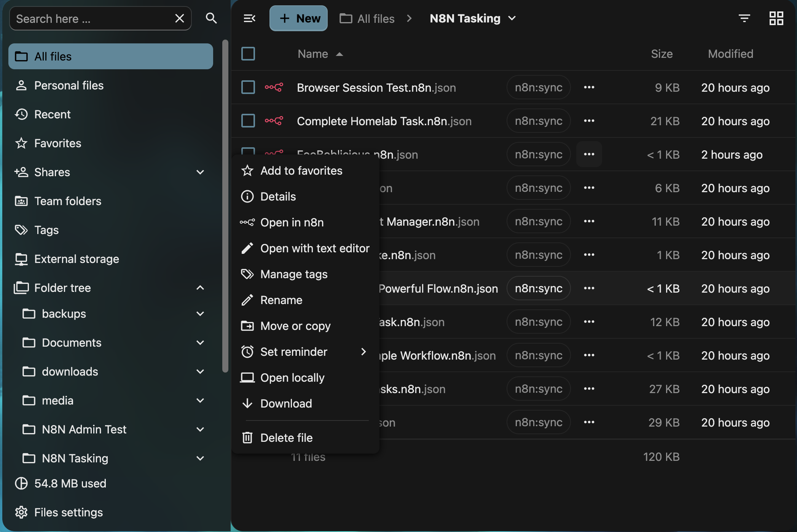Select All files in sidebar
The image size is (797, 532).
click(x=111, y=56)
